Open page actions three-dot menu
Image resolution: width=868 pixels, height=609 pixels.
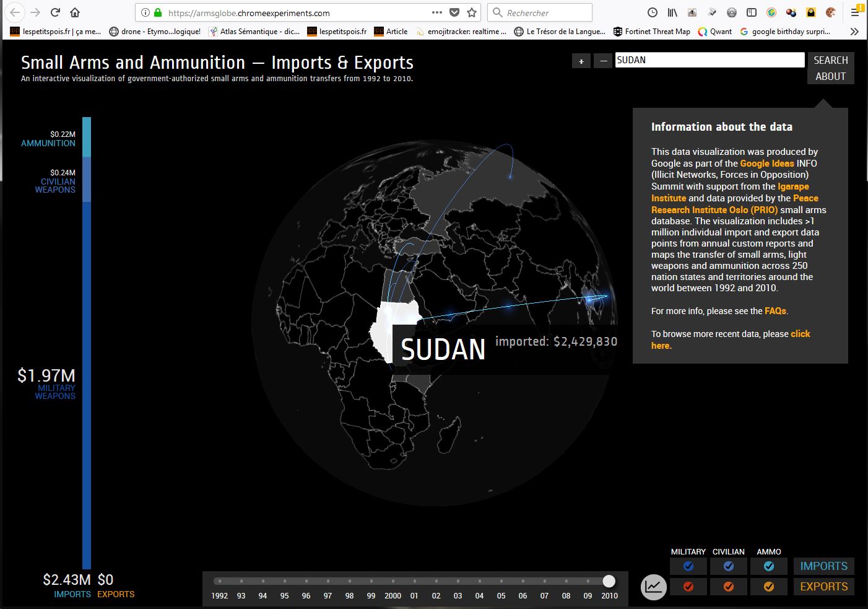tap(437, 12)
